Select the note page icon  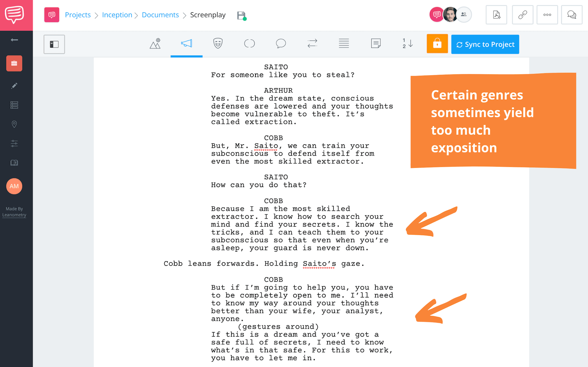click(x=375, y=43)
